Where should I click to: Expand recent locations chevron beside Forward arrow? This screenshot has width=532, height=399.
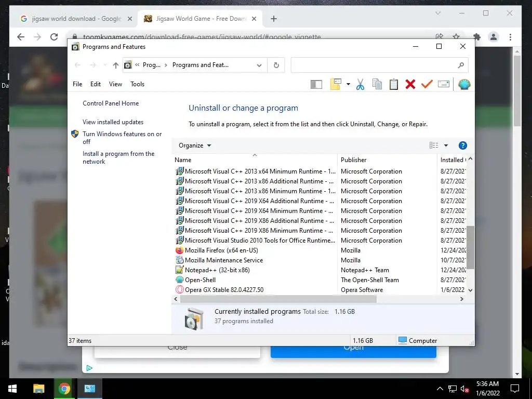point(105,65)
